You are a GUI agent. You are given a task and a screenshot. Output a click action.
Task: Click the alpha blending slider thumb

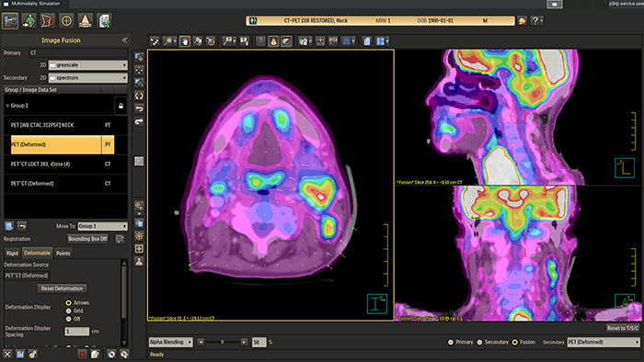pos(223,342)
